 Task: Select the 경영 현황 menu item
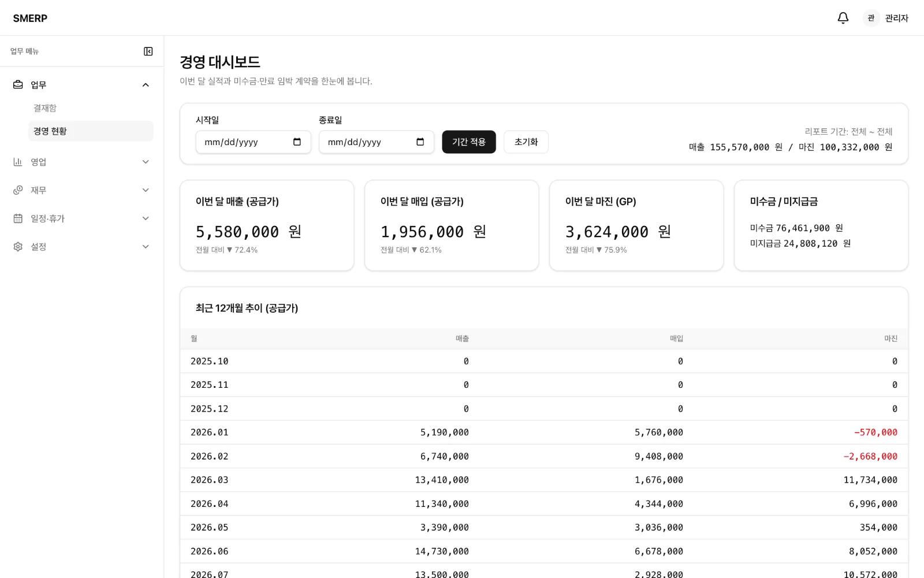click(x=91, y=131)
